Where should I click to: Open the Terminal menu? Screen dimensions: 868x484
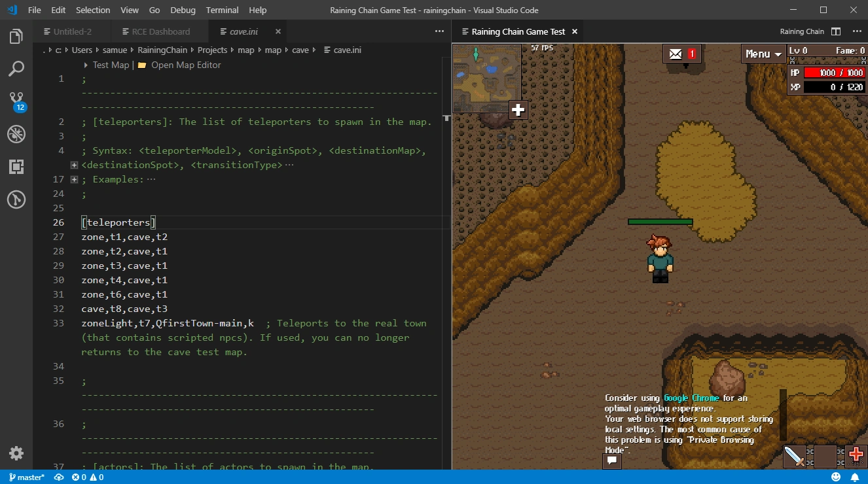(x=223, y=10)
